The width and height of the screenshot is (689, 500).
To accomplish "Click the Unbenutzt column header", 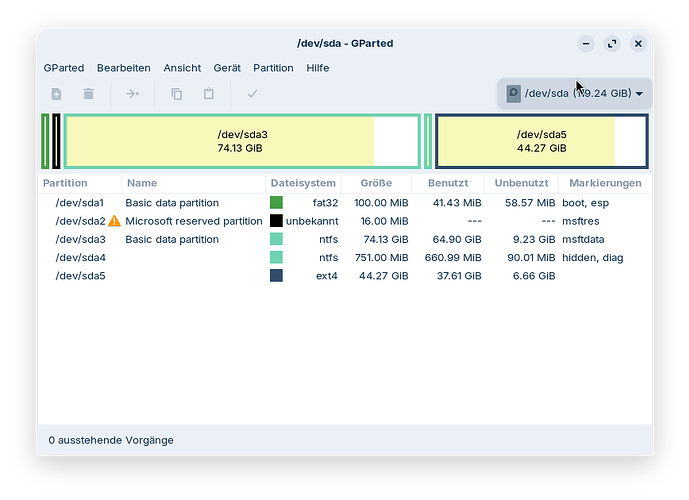I will point(521,183).
